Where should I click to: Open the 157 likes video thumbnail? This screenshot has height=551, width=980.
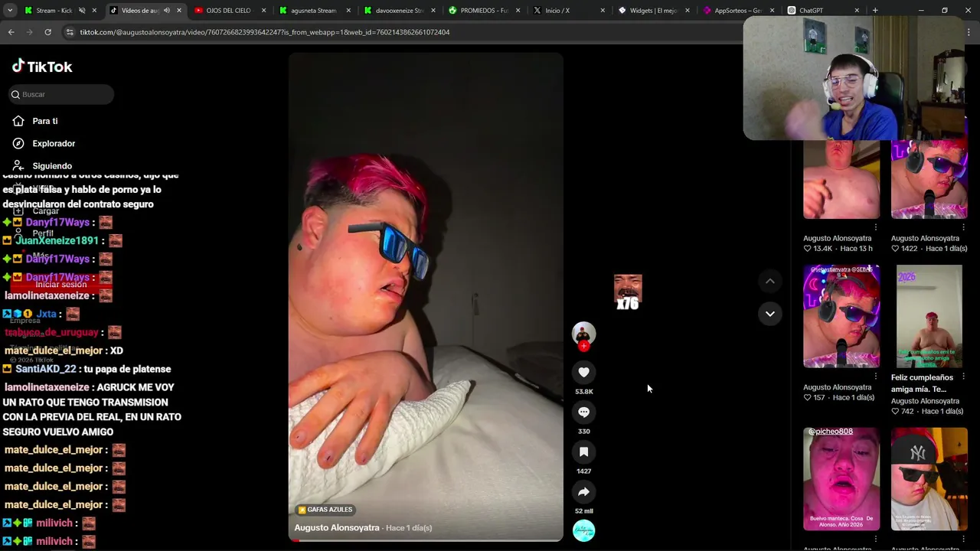(x=841, y=317)
